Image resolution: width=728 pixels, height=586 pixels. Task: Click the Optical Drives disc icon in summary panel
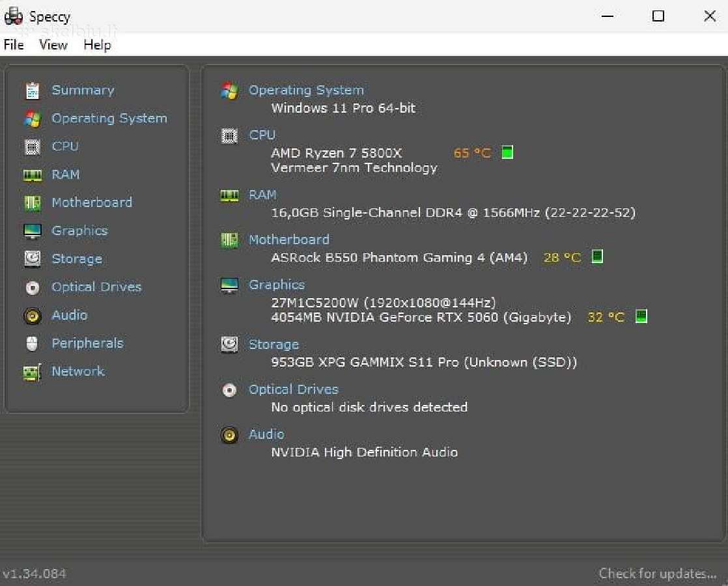pos(229,390)
